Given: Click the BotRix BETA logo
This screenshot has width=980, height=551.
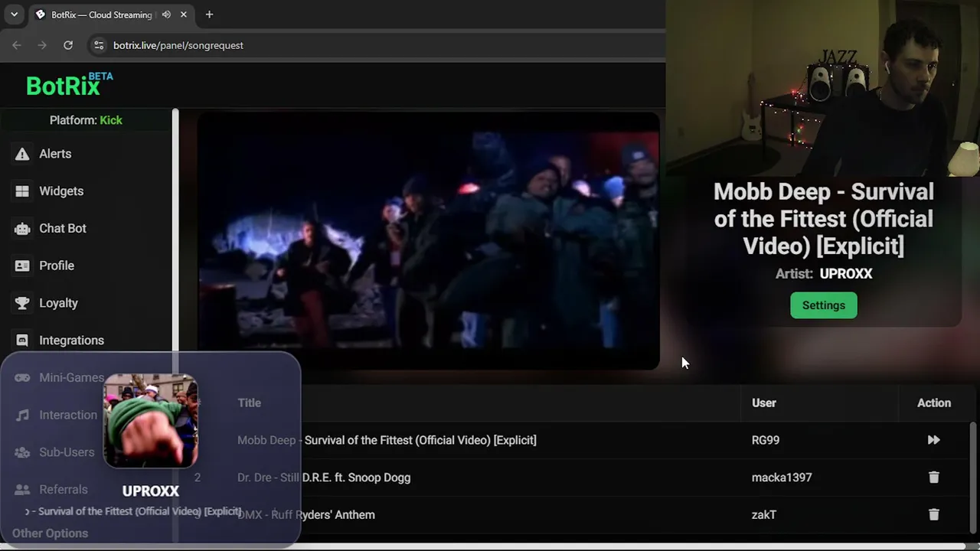Looking at the screenshot, I should pos(70,84).
